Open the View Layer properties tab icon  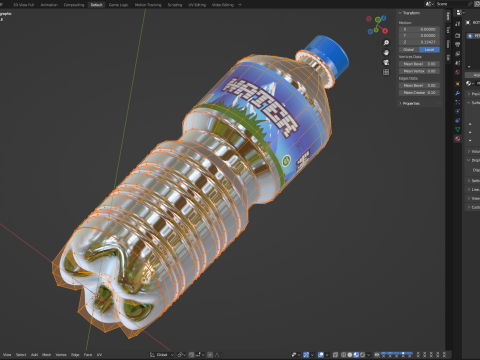pos(458,54)
